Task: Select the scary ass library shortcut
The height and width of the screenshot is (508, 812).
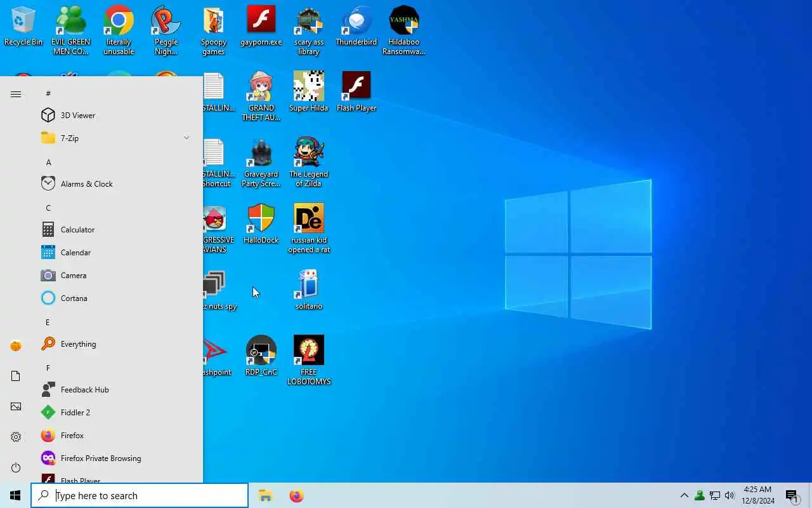Action: tap(309, 30)
